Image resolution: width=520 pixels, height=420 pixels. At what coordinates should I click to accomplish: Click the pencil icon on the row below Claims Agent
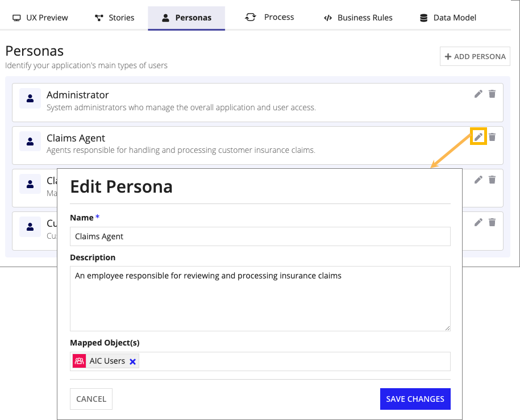coord(478,180)
